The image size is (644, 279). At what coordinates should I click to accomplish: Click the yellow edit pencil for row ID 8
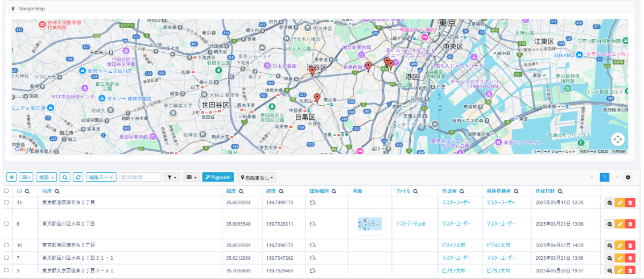point(620,224)
